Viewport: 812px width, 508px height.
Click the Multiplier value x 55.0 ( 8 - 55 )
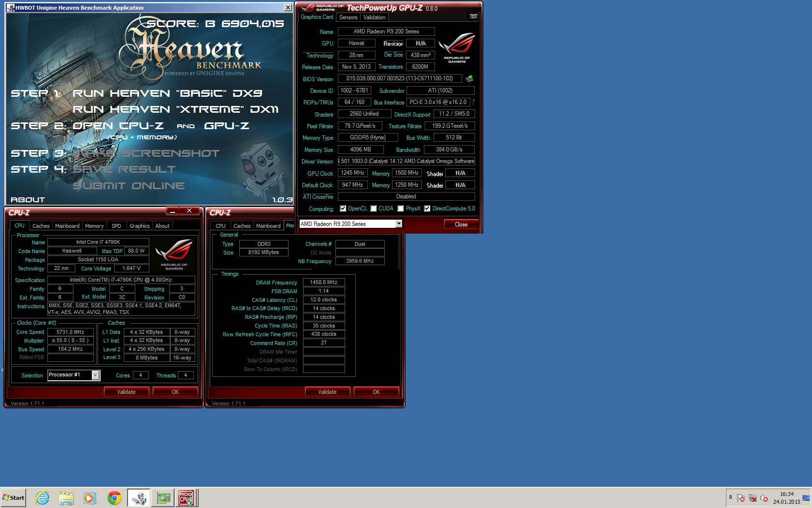click(x=71, y=341)
